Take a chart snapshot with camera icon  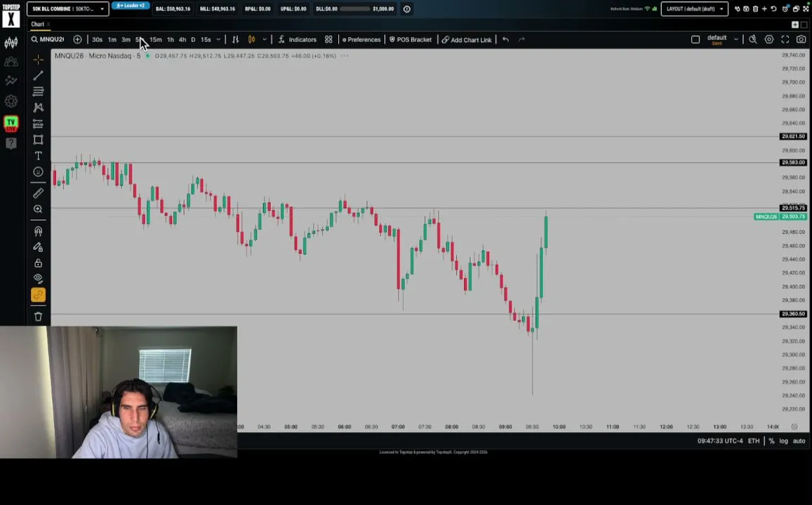click(x=801, y=39)
